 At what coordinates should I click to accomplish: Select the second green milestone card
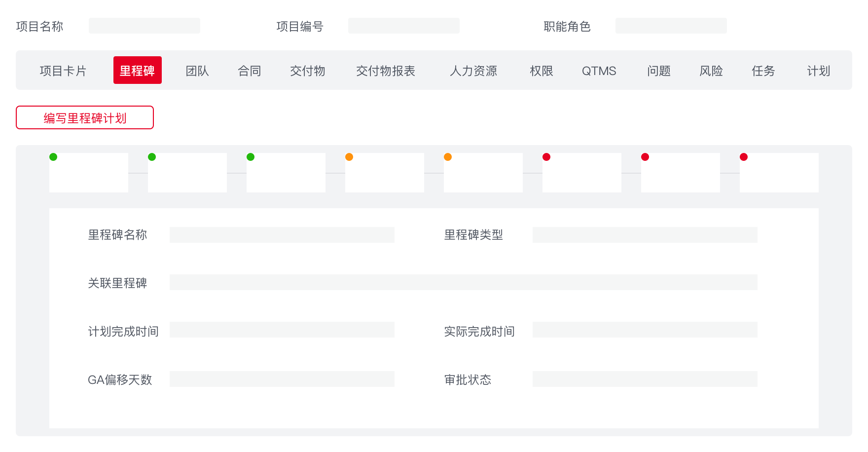(x=187, y=173)
